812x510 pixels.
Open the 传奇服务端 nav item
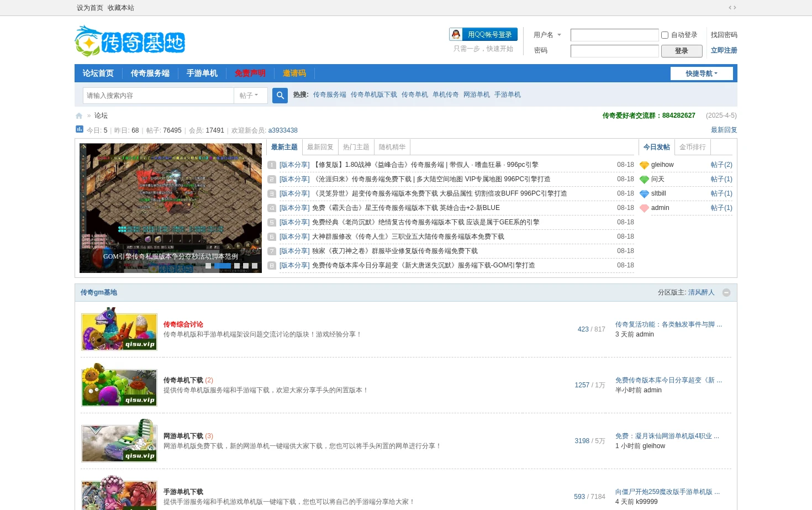tap(150, 73)
